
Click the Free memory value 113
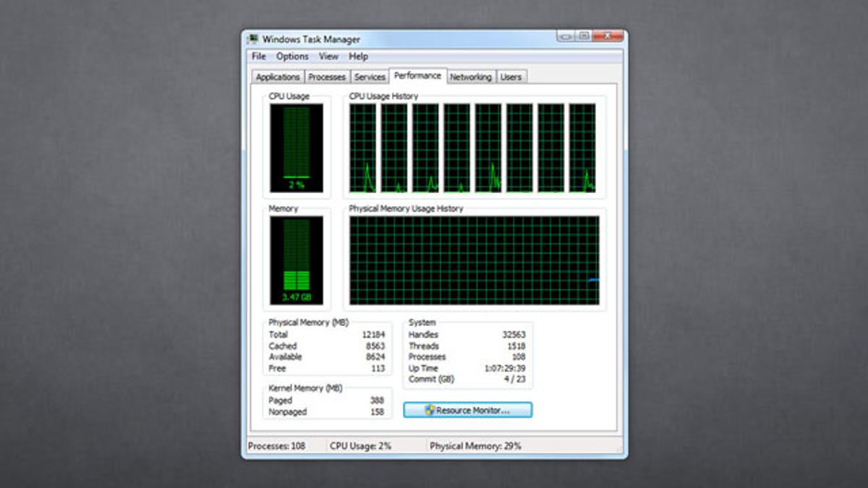tap(378, 369)
